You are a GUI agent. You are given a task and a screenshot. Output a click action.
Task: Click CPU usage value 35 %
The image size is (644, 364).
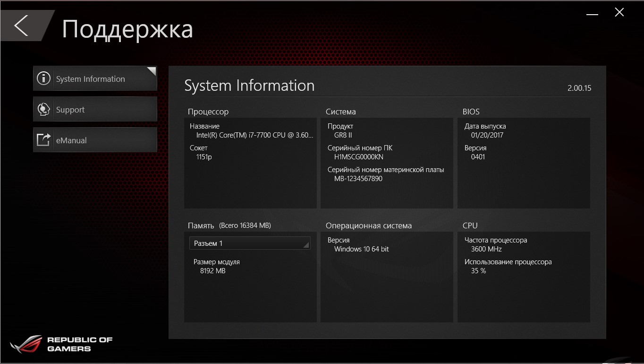478,271
